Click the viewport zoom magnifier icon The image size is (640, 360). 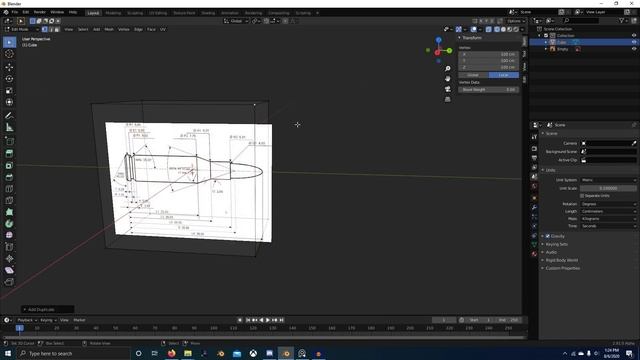(x=448, y=69)
